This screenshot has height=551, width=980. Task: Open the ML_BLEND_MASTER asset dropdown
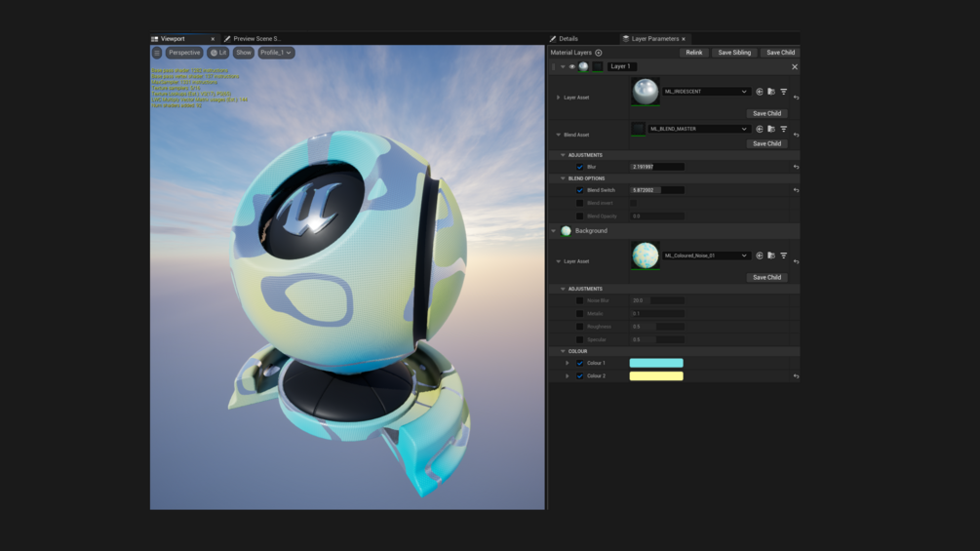point(699,130)
